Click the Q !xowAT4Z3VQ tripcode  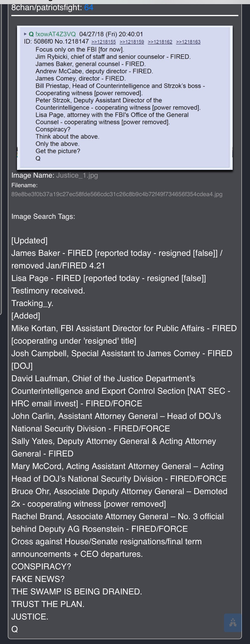tap(52, 34)
